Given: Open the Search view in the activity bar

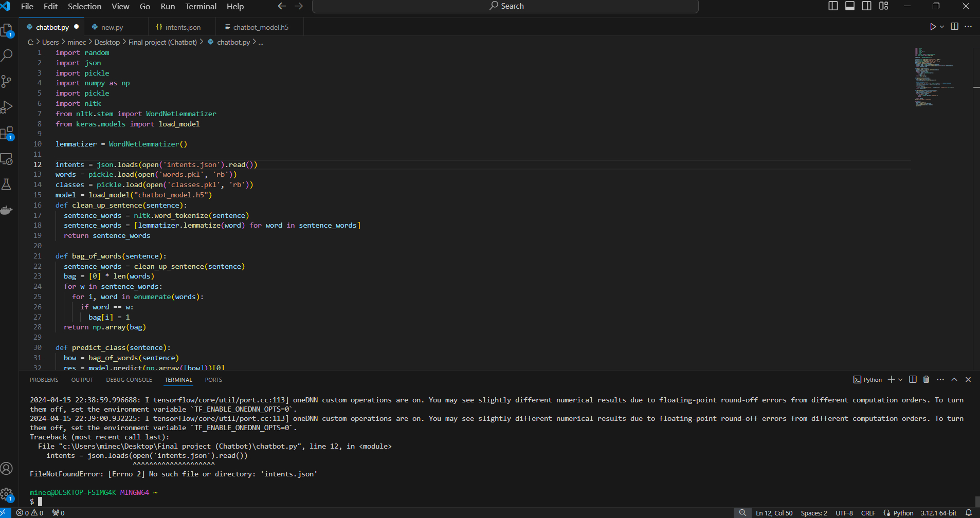Looking at the screenshot, I should [x=7, y=55].
